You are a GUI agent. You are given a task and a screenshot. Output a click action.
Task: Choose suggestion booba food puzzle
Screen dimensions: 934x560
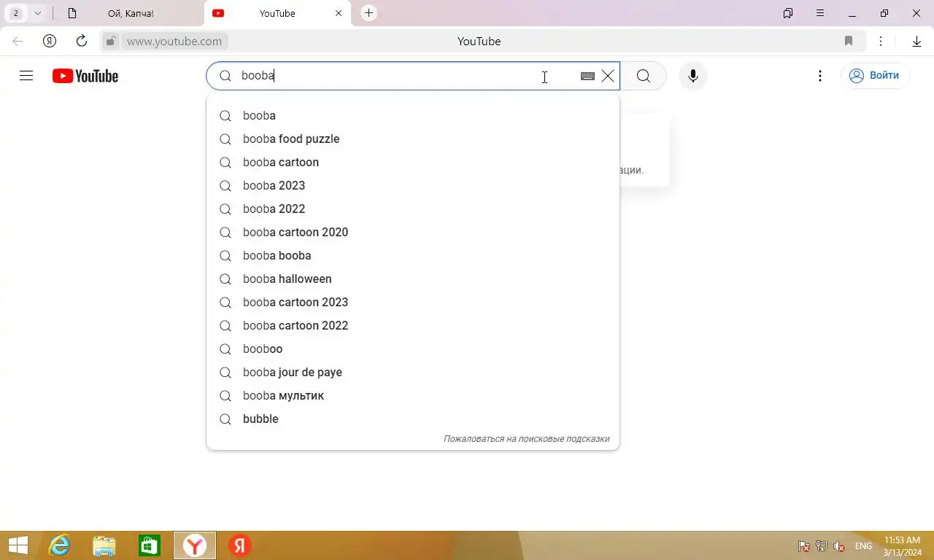413,139
